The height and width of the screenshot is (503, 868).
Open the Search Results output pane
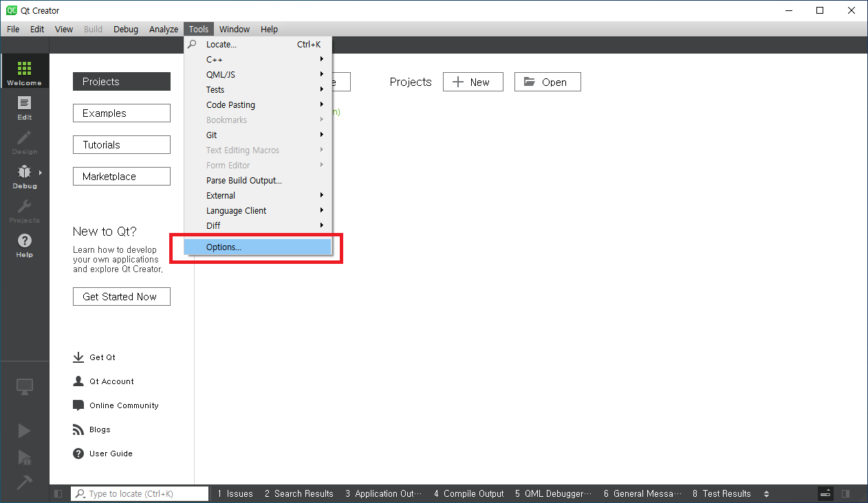click(299, 493)
